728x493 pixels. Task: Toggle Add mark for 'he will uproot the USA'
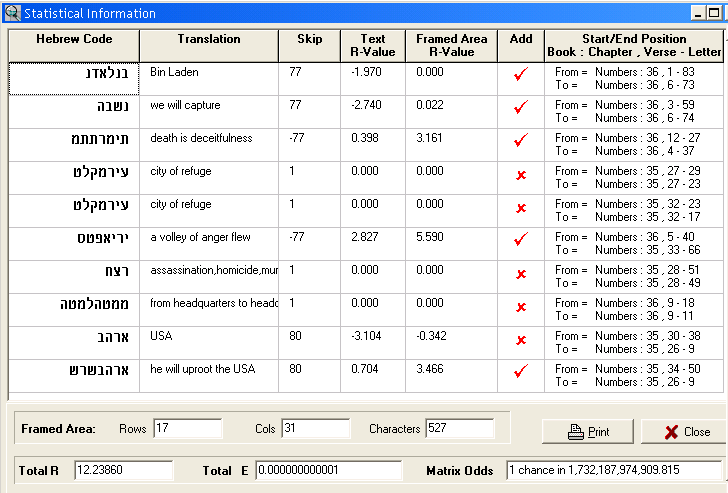[x=521, y=371]
